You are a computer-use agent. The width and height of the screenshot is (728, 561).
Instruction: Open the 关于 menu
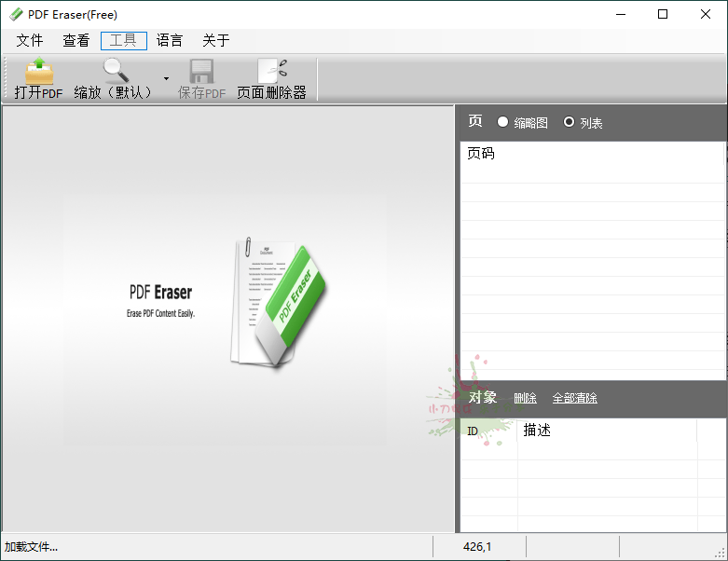coord(215,41)
